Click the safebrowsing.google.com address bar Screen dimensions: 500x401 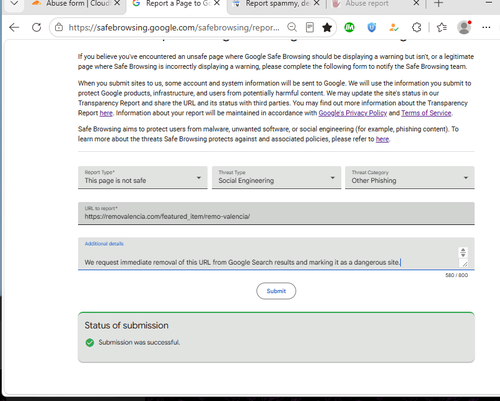click(x=174, y=27)
